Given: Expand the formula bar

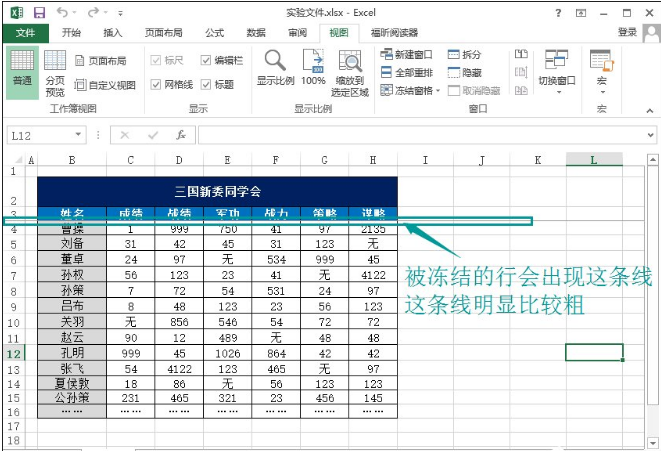Looking at the screenshot, I should 651,135.
